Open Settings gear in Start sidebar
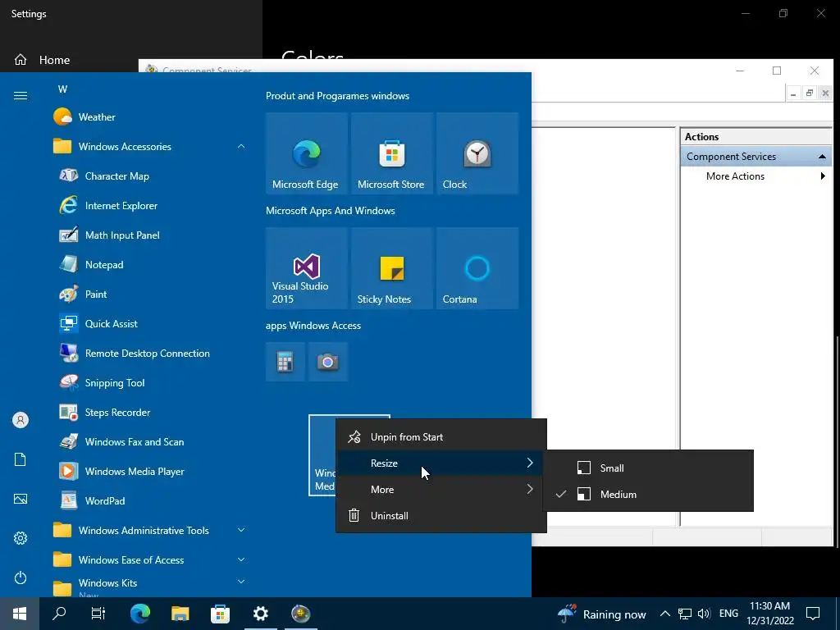840x630 pixels. coord(21,538)
